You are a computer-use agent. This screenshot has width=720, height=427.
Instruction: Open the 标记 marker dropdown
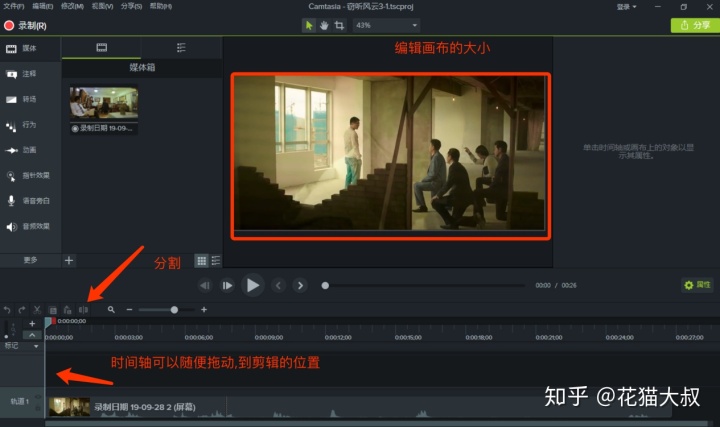click(x=35, y=346)
